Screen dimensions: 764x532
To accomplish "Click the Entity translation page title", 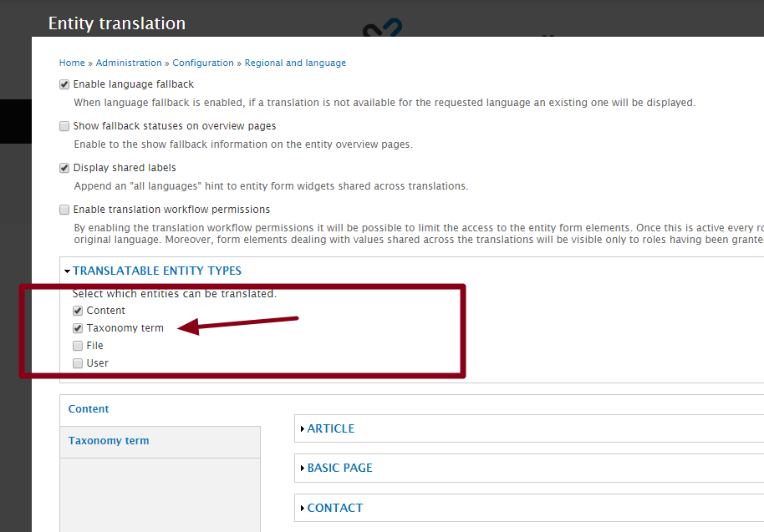I will (x=117, y=23).
